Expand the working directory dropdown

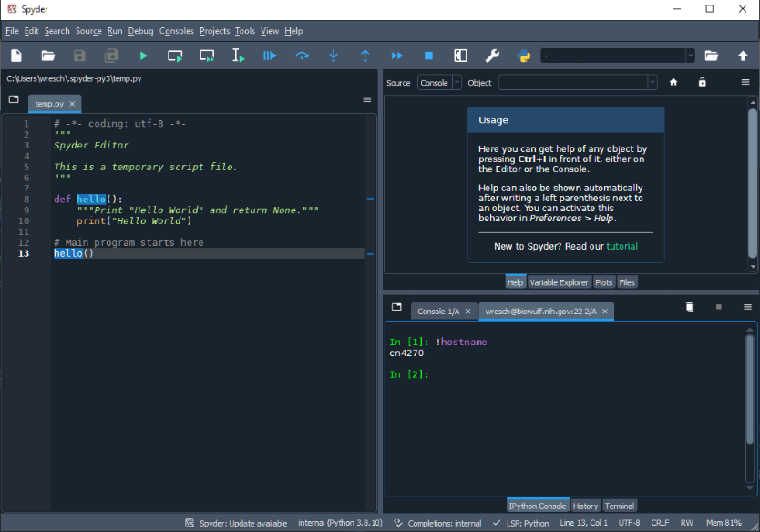coord(690,56)
